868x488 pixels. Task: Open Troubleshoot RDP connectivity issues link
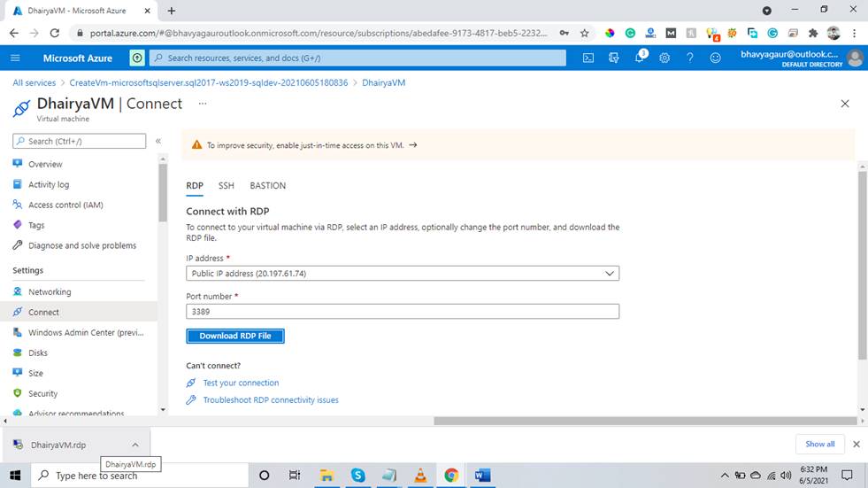[x=271, y=400]
